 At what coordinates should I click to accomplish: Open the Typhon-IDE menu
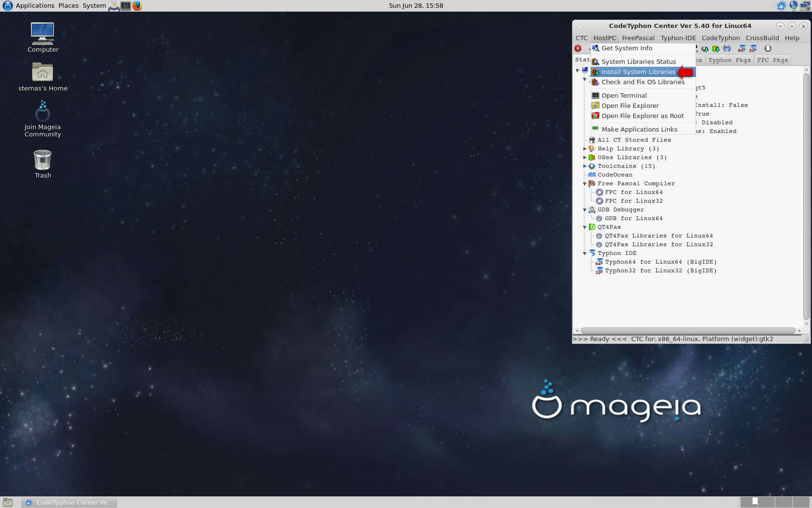[678, 38]
